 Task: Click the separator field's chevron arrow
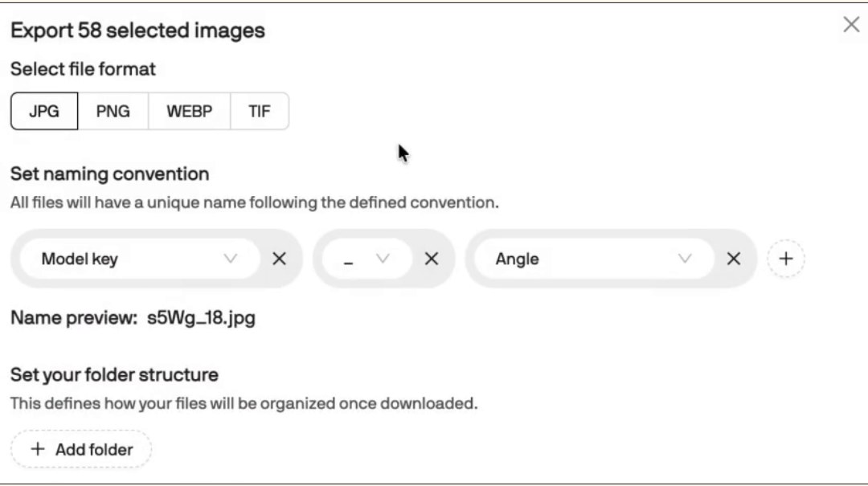click(x=383, y=259)
